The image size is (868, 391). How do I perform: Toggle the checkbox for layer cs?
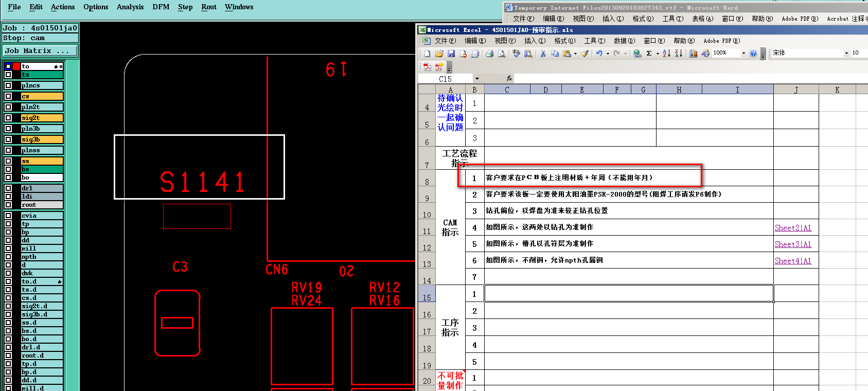tap(8, 96)
